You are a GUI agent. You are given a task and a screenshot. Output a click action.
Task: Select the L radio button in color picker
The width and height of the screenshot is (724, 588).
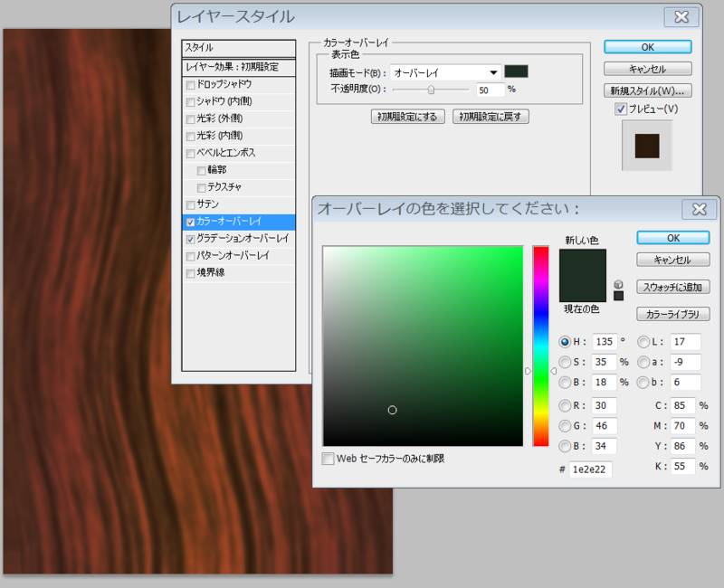(x=645, y=342)
